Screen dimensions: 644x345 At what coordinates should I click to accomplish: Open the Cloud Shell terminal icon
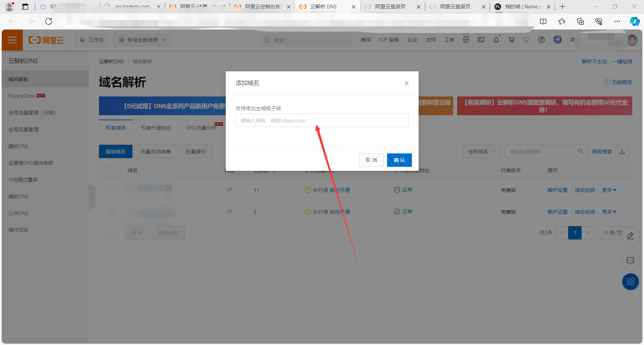pos(481,40)
